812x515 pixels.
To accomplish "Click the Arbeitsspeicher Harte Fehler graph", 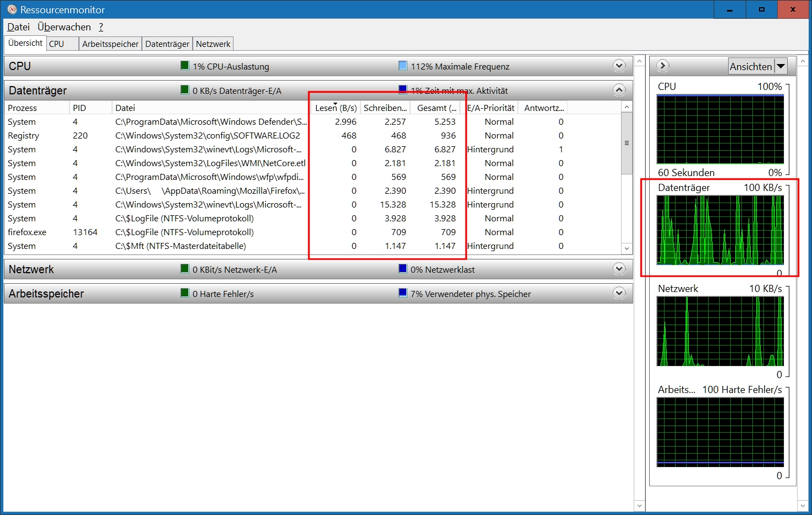I will pos(720,432).
